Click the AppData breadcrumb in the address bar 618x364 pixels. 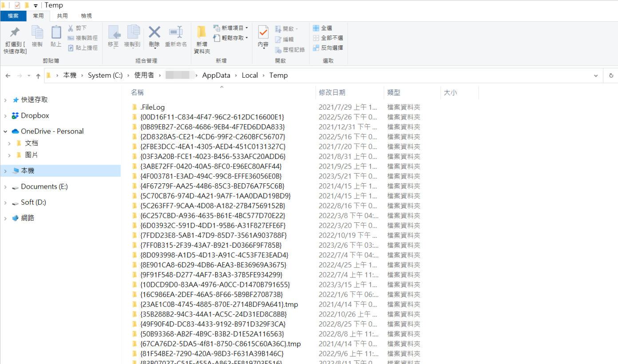pyautogui.click(x=216, y=75)
